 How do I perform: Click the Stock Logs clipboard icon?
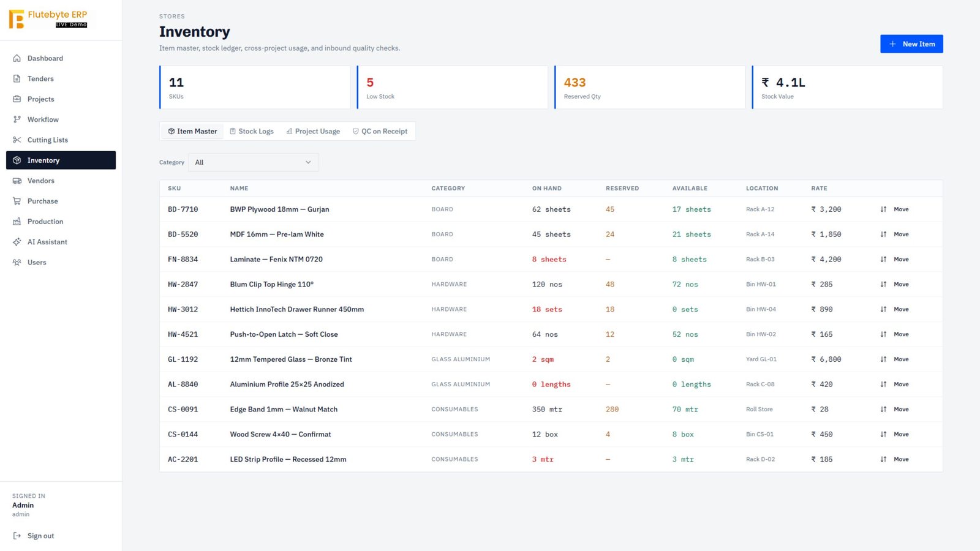[233, 131]
